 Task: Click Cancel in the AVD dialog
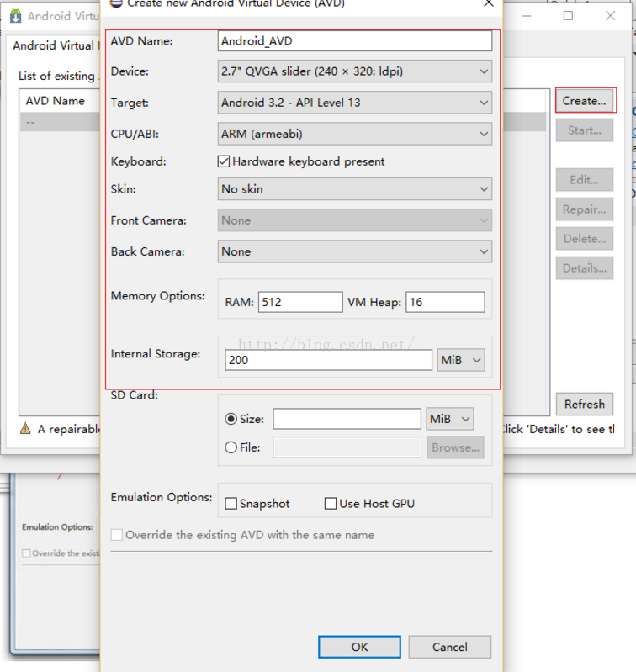click(449, 647)
